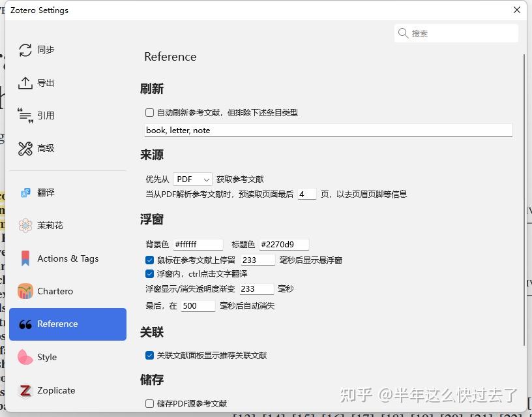Toggle 关联文献面板显示推荐关联文献 checkbox
Image resolution: width=532 pixels, height=417 pixels.
tap(149, 355)
